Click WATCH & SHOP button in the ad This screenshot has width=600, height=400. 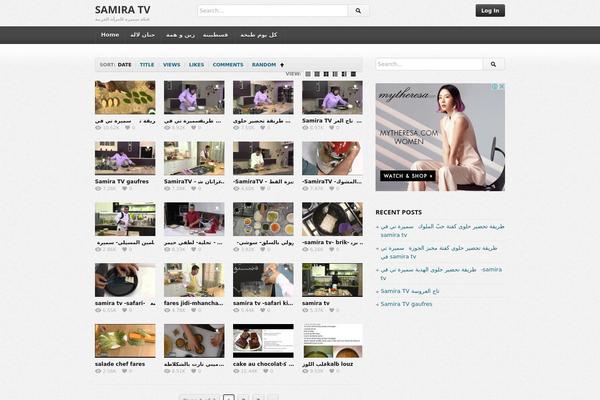(x=408, y=176)
